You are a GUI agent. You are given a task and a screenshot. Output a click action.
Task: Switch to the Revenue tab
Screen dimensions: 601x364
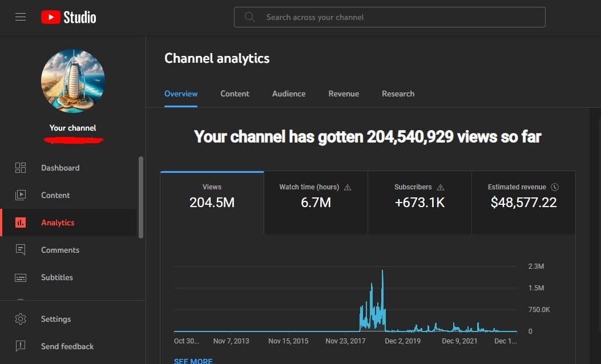(x=344, y=94)
